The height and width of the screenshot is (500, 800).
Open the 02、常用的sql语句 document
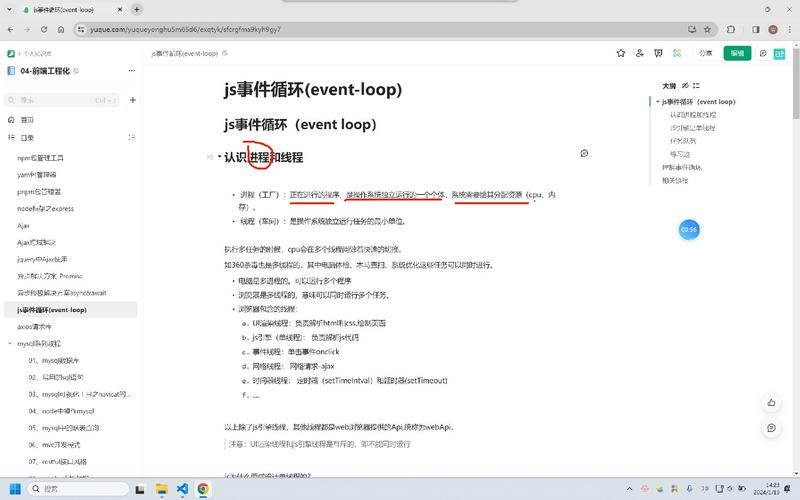tap(56, 377)
